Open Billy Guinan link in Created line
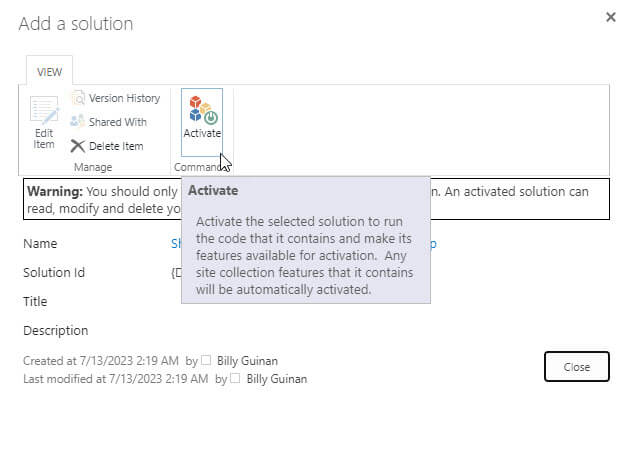Image resolution: width=630 pixels, height=449 pixels. point(247,360)
